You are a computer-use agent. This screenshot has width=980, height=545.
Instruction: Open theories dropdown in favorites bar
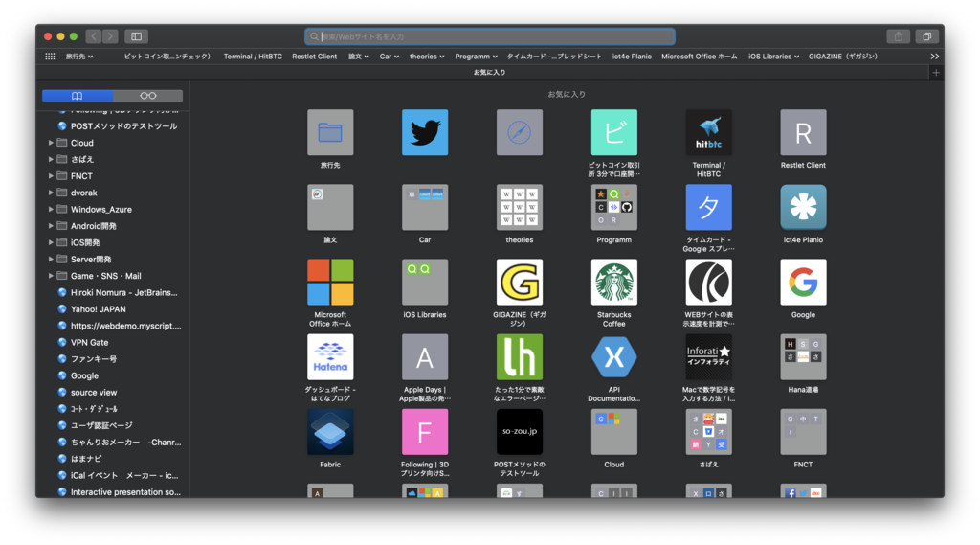coord(427,57)
